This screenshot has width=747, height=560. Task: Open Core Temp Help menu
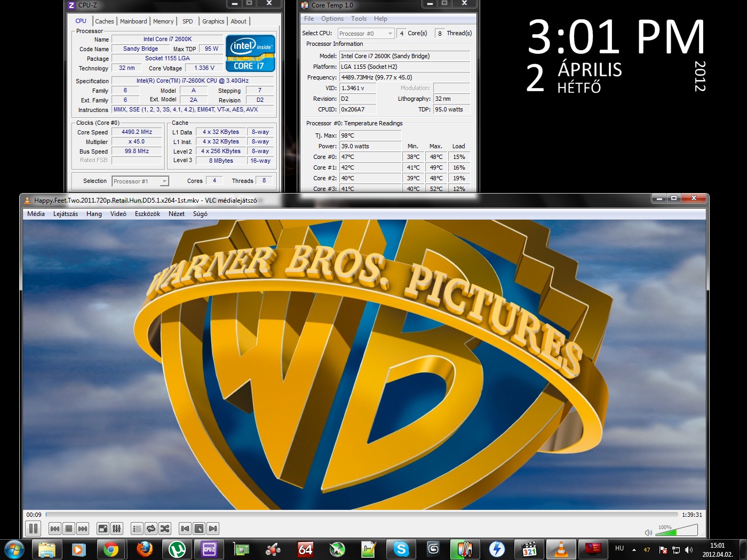click(x=380, y=19)
